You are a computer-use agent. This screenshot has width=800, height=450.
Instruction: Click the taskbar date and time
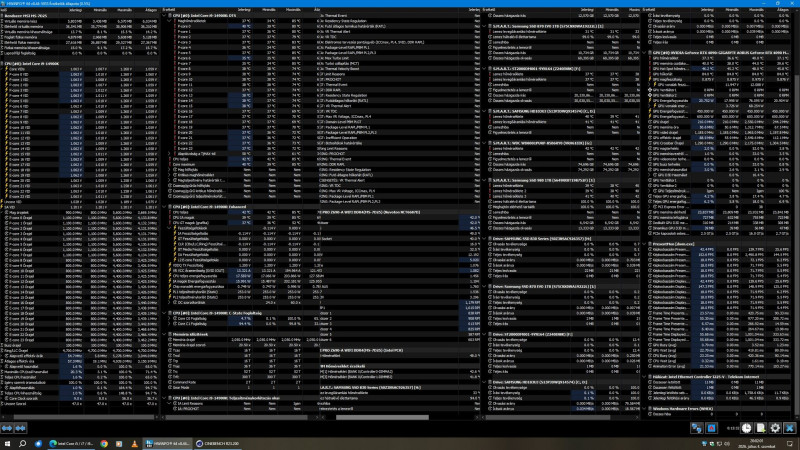[x=759, y=444]
